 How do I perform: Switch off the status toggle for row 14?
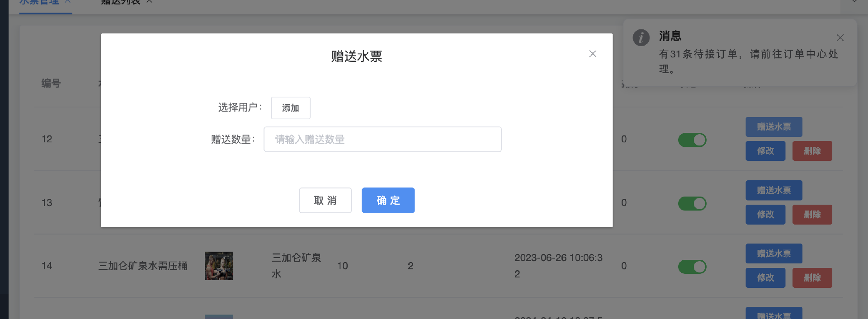[x=692, y=267]
